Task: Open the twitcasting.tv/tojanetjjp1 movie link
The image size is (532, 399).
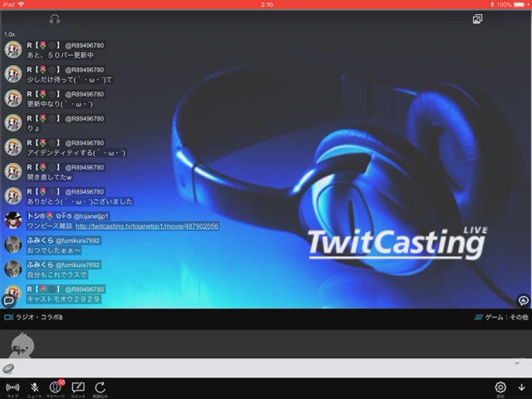Action: tap(147, 226)
